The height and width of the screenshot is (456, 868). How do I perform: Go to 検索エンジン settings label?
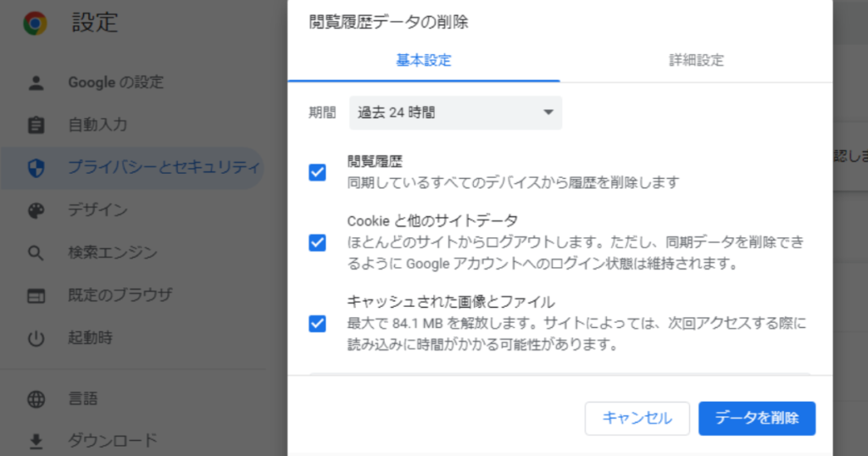click(113, 253)
